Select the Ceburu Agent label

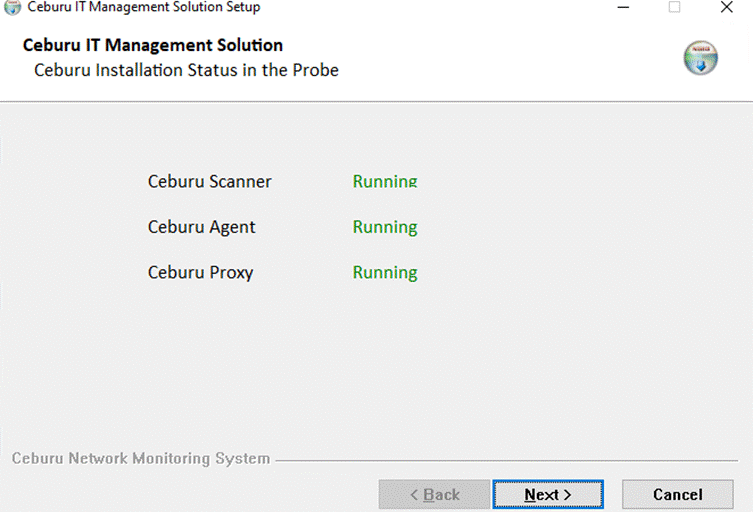pos(202,227)
